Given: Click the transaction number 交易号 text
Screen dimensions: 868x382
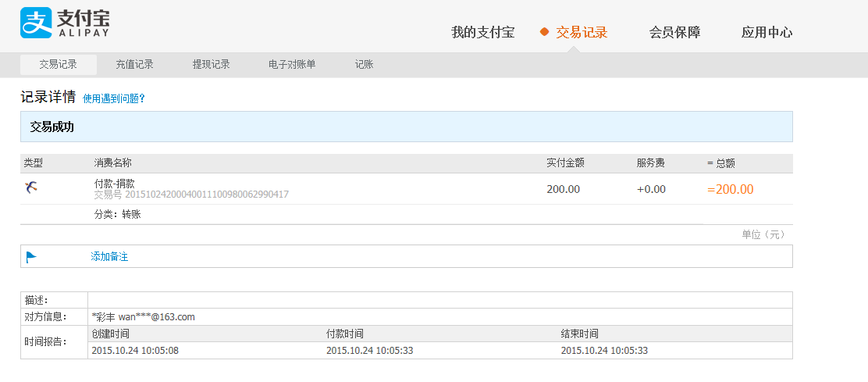Looking at the screenshot, I should click(191, 195).
